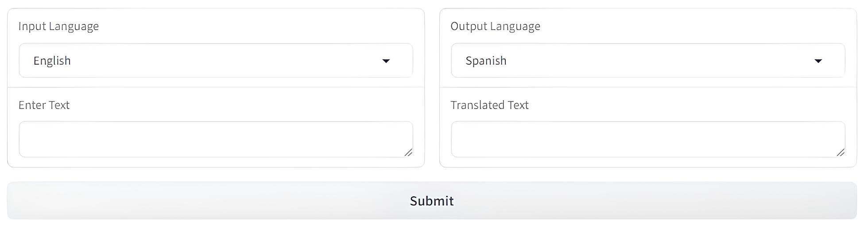The image size is (868, 234).
Task: Click the Output Language dropdown arrow
Action: click(x=818, y=61)
